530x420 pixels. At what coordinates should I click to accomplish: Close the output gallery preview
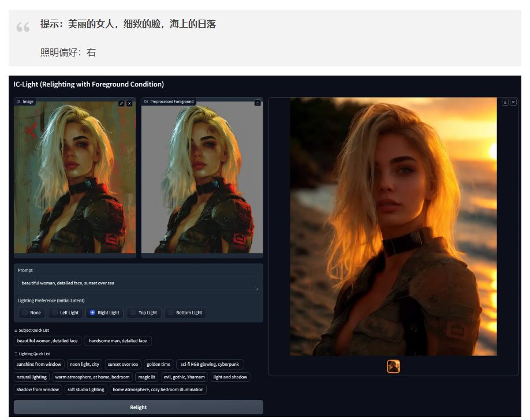click(513, 102)
